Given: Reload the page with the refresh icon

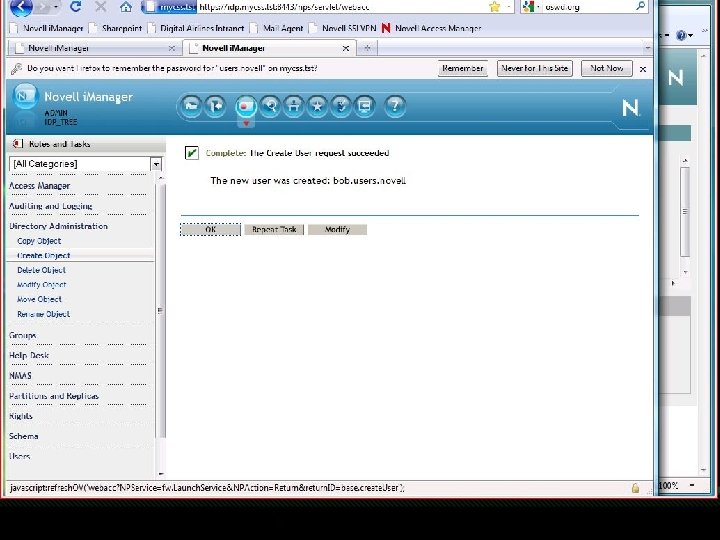Looking at the screenshot, I should [76, 6].
